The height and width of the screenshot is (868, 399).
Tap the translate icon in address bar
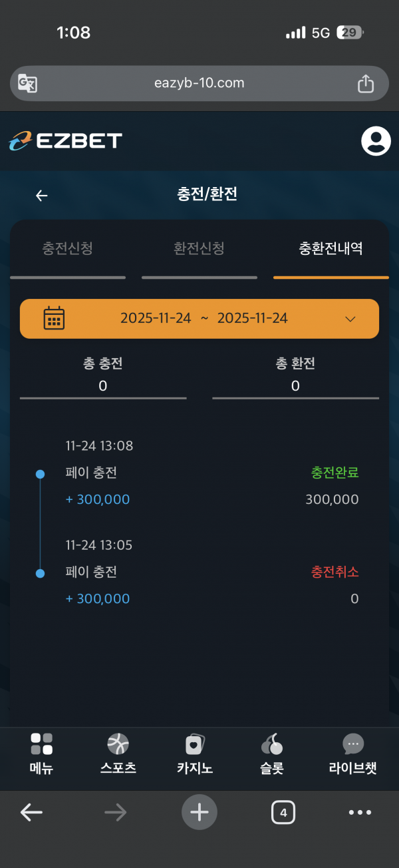pos(28,83)
